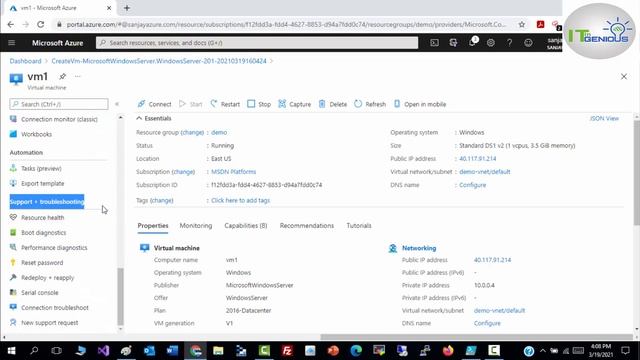Switch to the Tutorials tab
The image size is (640, 360).
359,226
